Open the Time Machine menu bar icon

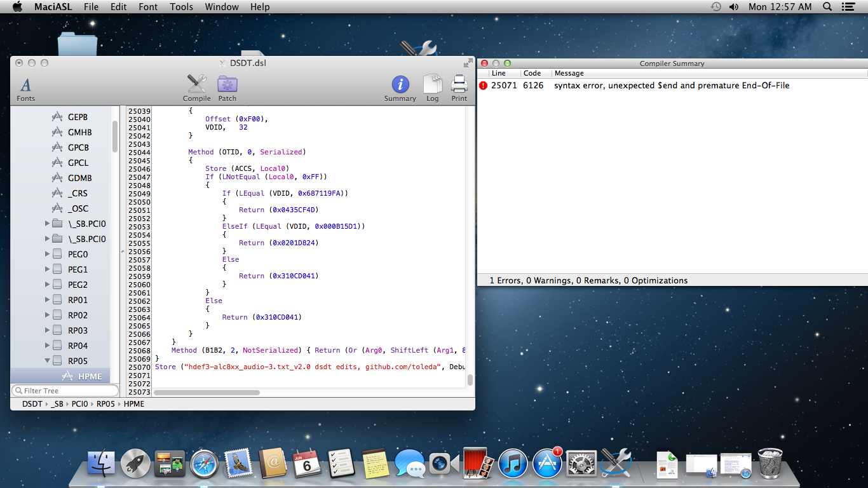pos(716,7)
